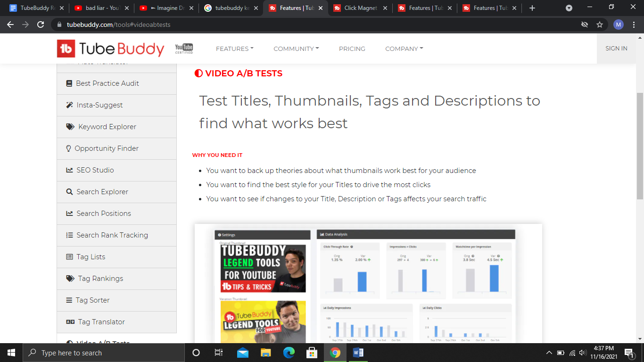
Task: Close the bad liar YouTube tab
Action: coord(126,8)
